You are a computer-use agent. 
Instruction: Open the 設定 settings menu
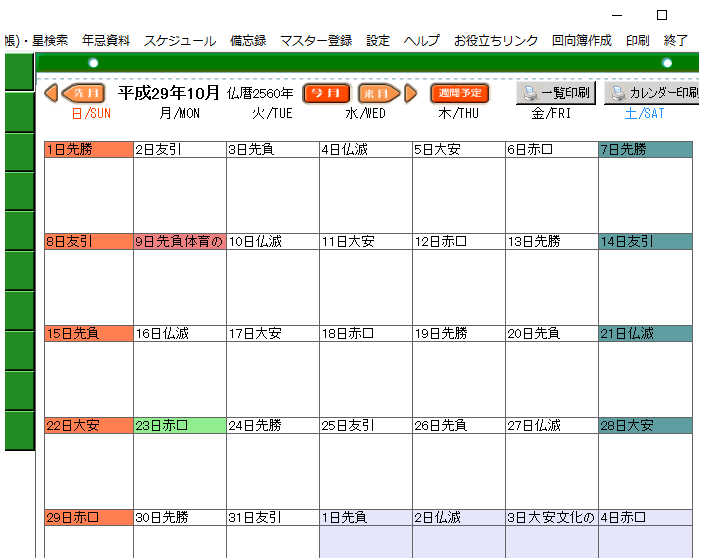[x=378, y=41]
